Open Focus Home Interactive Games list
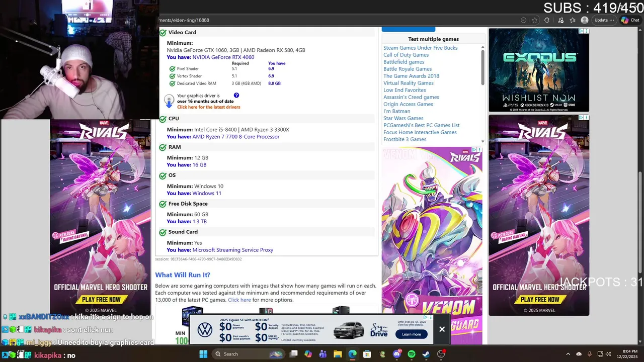The image size is (644, 362). coord(420,132)
